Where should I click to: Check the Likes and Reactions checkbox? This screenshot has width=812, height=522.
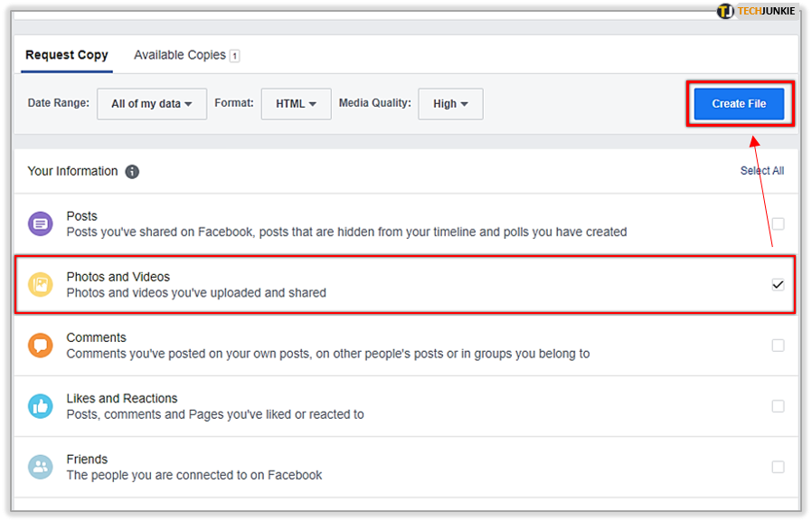pos(778,406)
